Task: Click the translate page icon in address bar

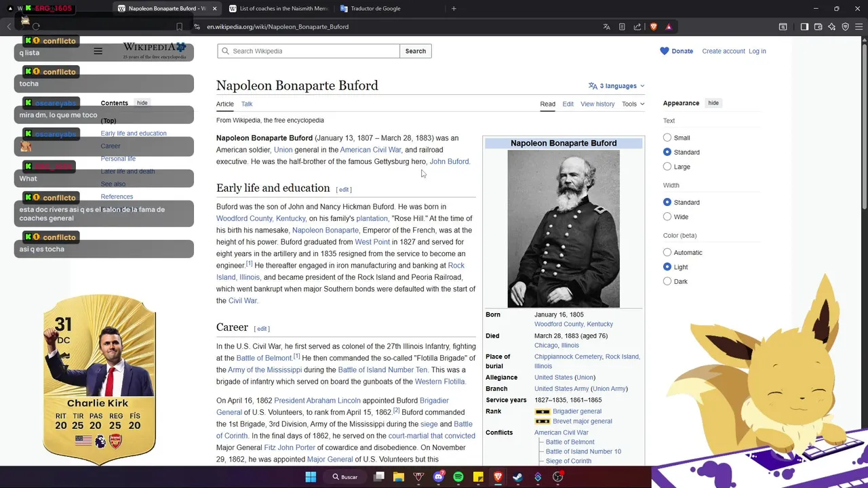Action: 606,26
